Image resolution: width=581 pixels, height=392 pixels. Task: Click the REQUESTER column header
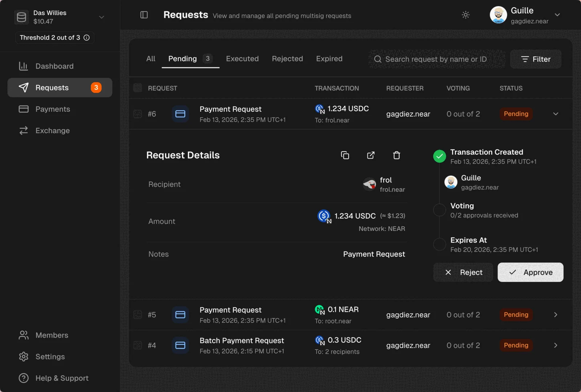[x=405, y=88]
